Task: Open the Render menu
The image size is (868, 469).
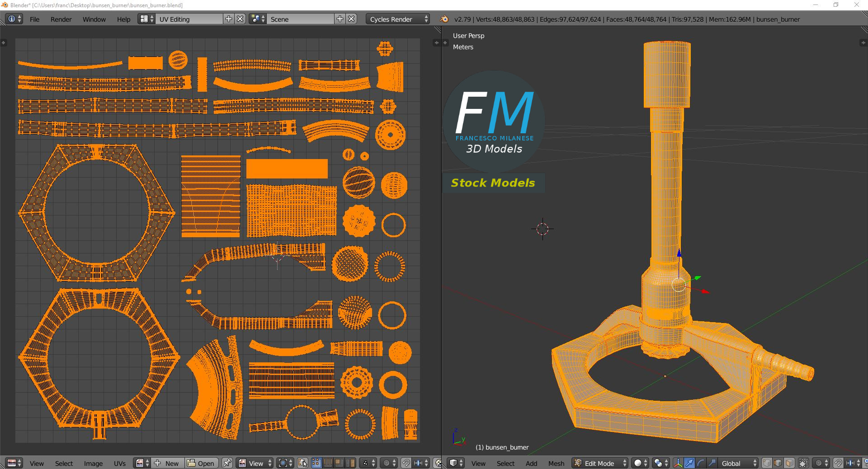Action: tap(61, 19)
